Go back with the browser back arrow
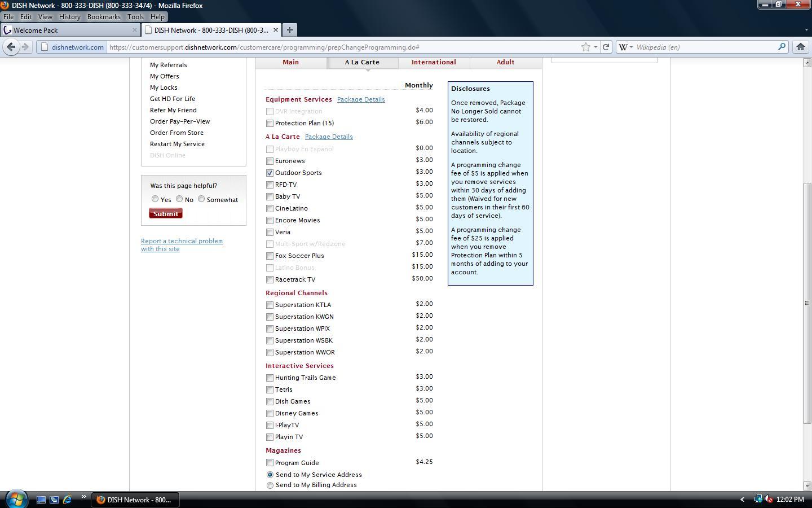Image resolution: width=812 pixels, height=508 pixels. click(11, 47)
